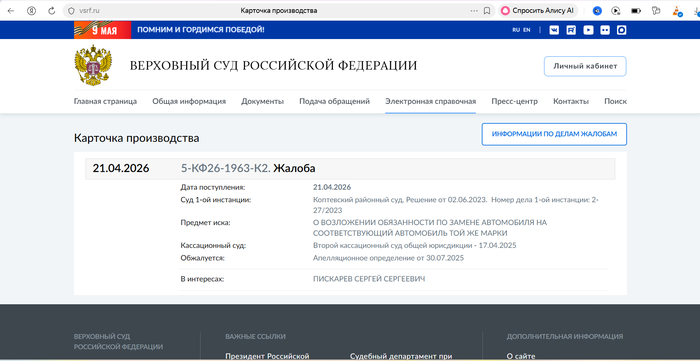Click the Карточка производства heading
Screen dimensions: 700x361
(137, 138)
